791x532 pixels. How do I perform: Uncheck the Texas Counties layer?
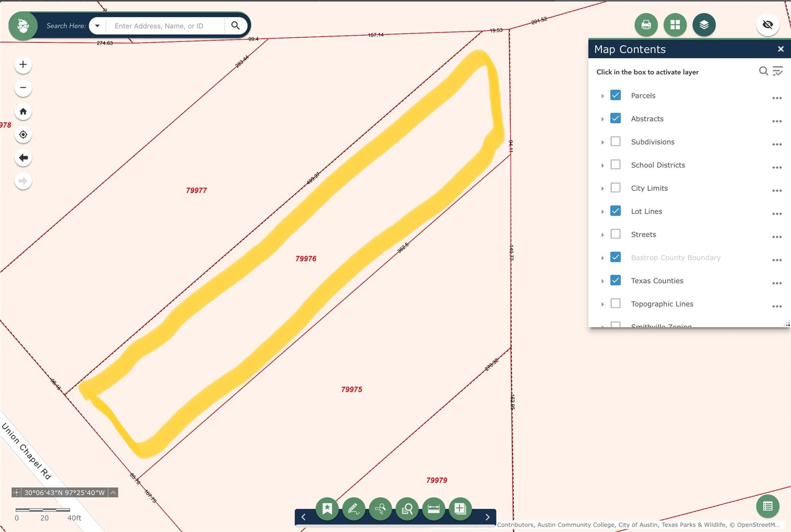(x=616, y=280)
